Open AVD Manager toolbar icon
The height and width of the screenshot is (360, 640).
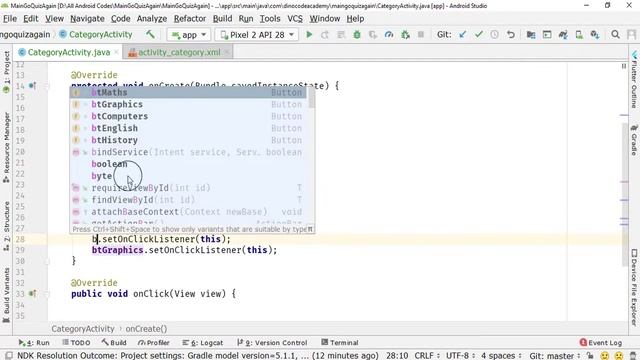(x=579, y=35)
